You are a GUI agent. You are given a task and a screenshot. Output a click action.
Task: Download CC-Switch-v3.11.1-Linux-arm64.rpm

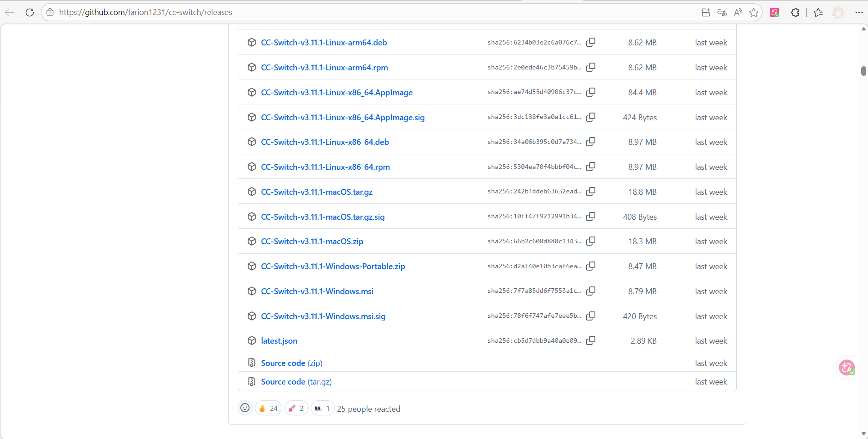(x=324, y=67)
